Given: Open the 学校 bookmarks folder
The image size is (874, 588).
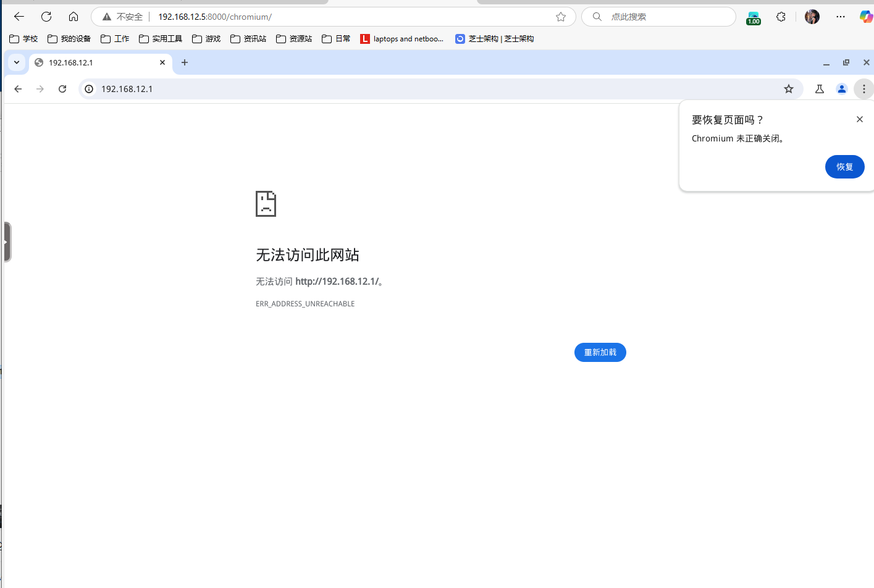Looking at the screenshot, I should click(x=23, y=39).
